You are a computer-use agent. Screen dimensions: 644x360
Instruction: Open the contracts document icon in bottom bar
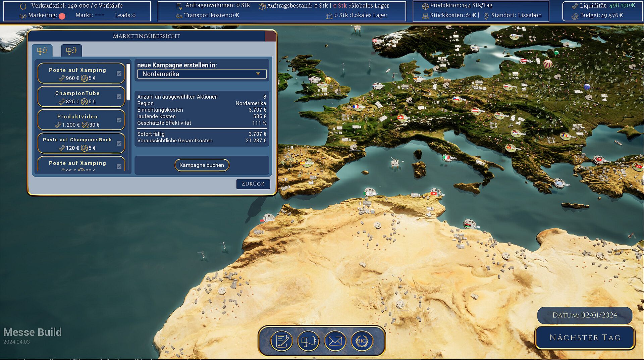coord(281,341)
